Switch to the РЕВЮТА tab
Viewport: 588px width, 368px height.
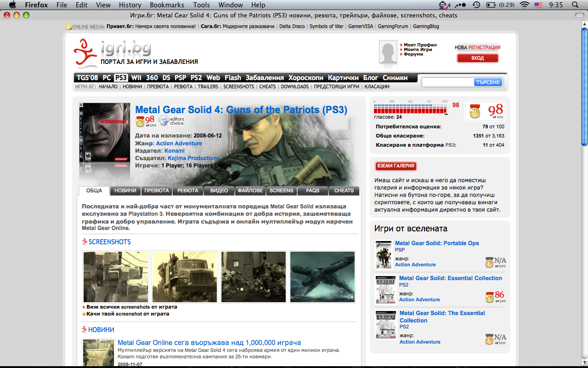click(x=188, y=190)
